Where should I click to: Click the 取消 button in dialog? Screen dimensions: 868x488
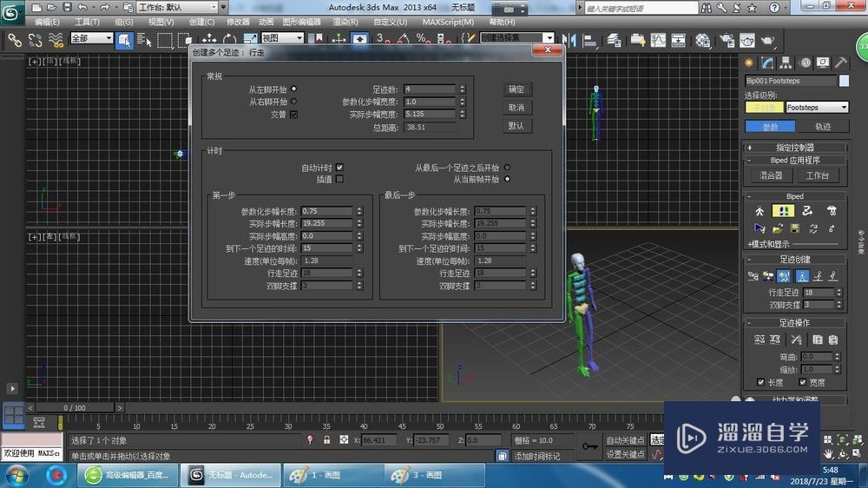point(517,108)
